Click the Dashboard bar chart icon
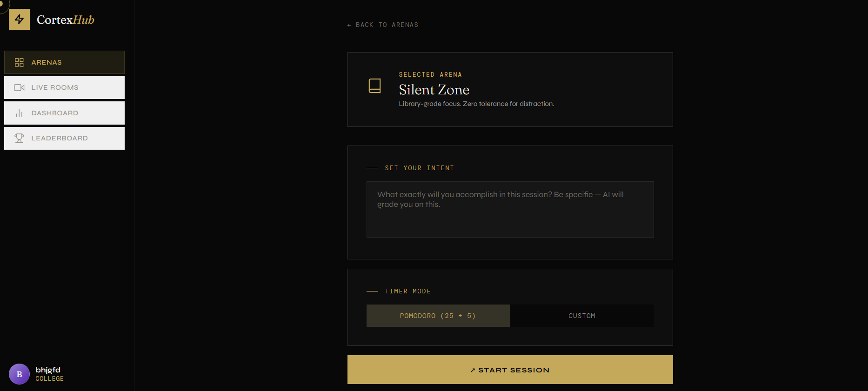 pyautogui.click(x=19, y=113)
